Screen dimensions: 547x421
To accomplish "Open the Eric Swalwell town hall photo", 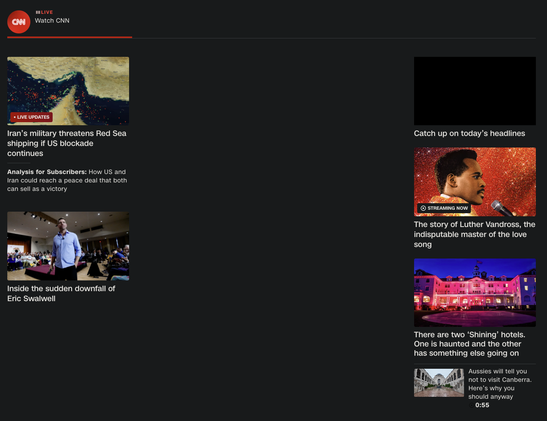I will (68, 246).
